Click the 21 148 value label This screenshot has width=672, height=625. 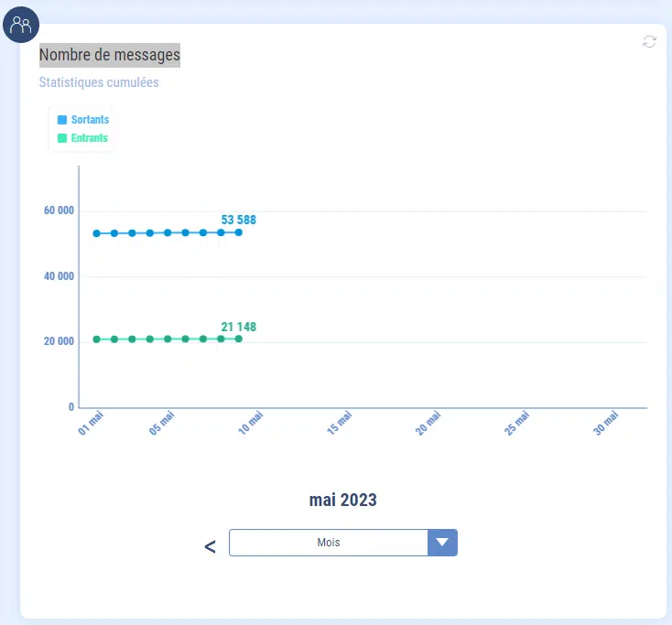(x=238, y=327)
